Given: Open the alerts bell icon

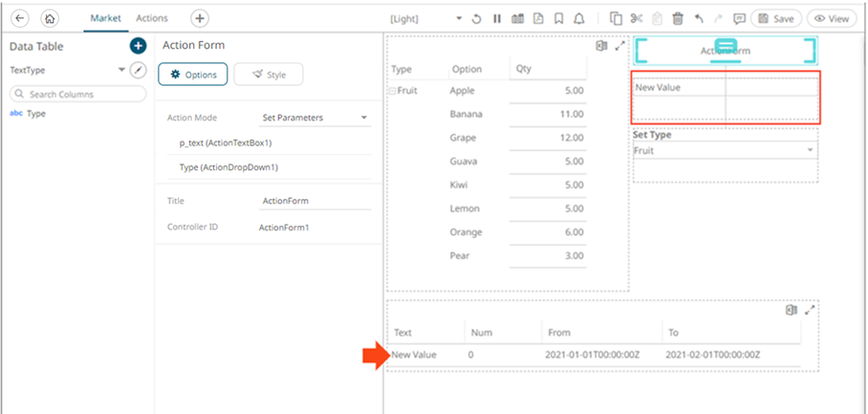Looking at the screenshot, I should [x=578, y=18].
